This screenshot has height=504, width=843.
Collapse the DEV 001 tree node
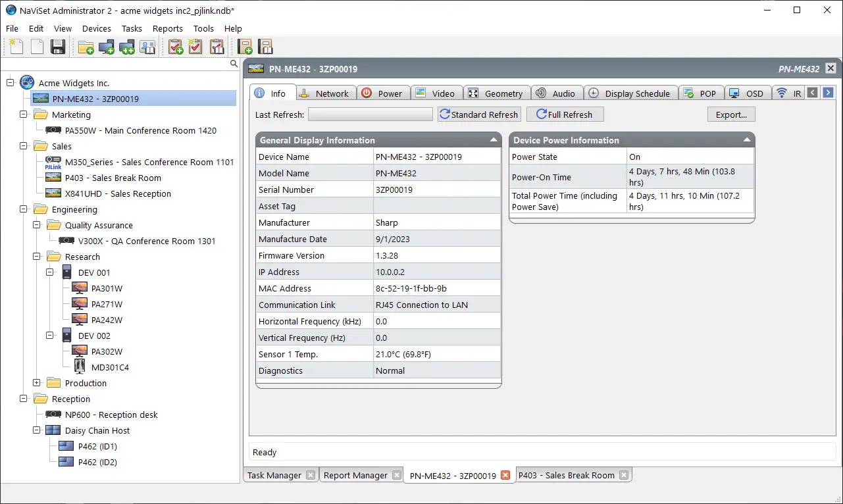(50, 272)
